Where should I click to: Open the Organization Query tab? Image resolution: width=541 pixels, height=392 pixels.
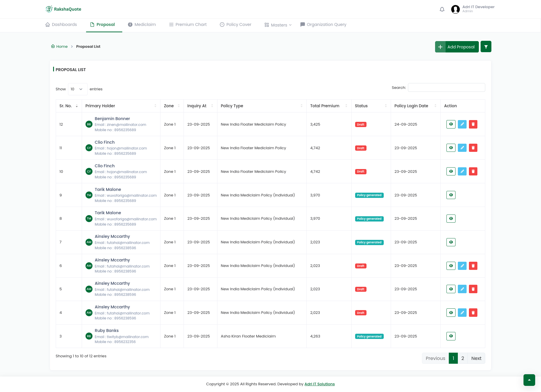(x=323, y=24)
